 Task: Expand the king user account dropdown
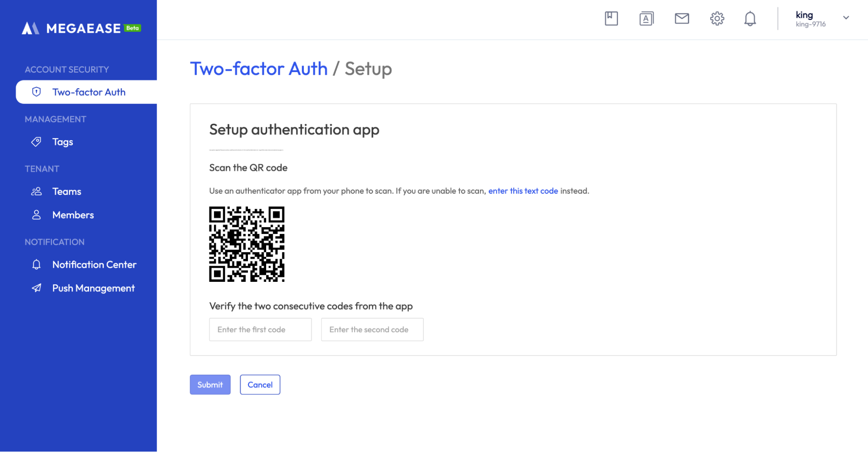(845, 18)
